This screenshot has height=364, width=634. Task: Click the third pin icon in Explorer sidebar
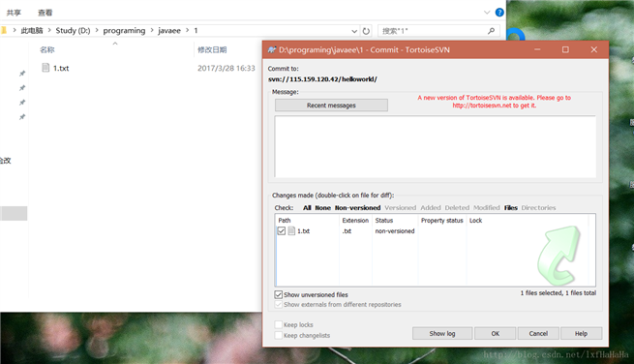tap(22, 103)
